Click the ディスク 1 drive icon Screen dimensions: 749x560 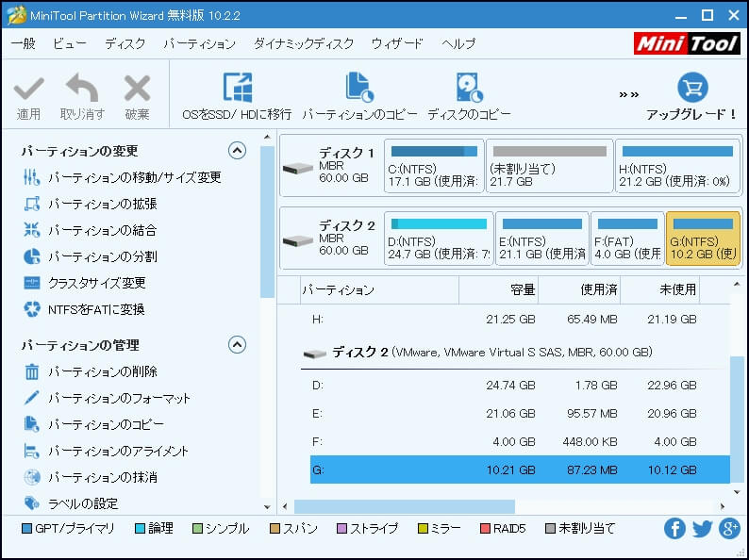(x=297, y=168)
